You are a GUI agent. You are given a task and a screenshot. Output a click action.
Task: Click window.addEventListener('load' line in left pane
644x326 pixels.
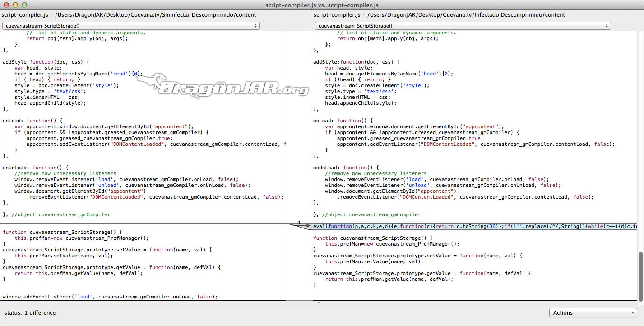coord(110,297)
